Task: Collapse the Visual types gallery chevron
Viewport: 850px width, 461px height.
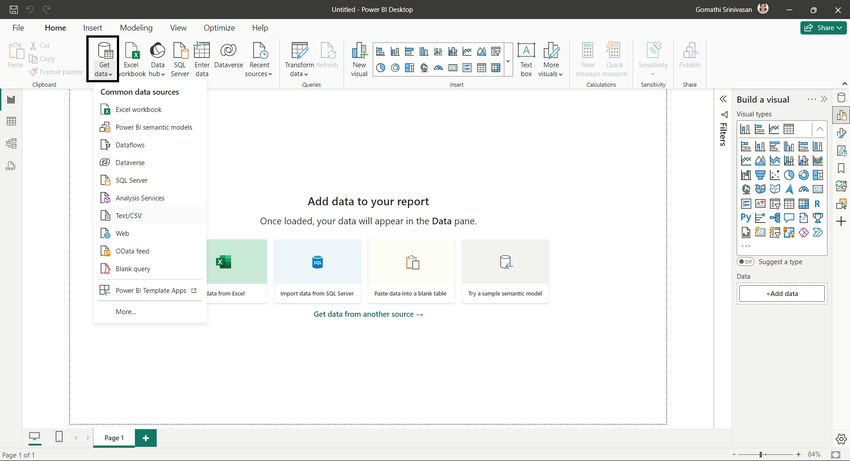Action: [820, 129]
